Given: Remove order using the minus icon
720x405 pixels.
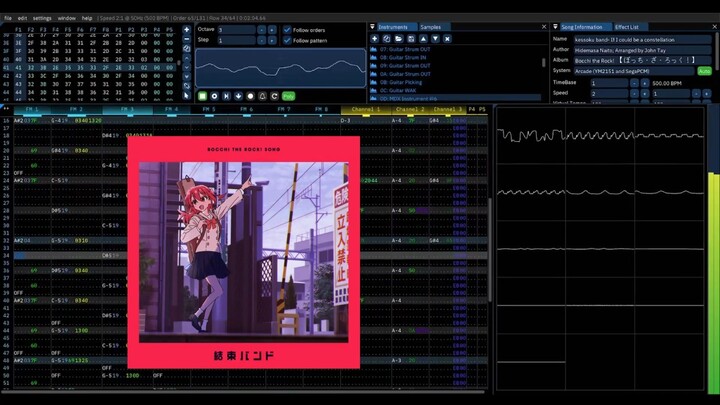Looking at the screenshot, I should pyautogui.click(x=186, y=39).
